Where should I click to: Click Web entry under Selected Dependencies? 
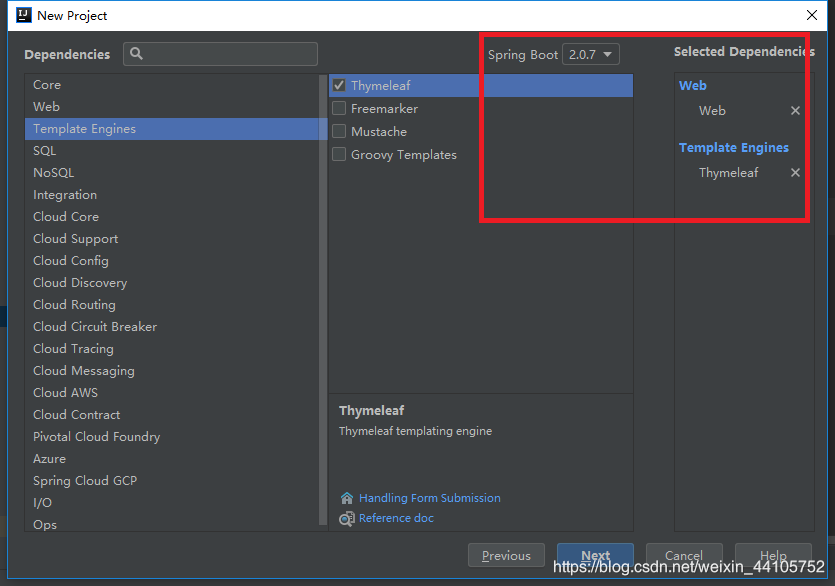[712, 110]
